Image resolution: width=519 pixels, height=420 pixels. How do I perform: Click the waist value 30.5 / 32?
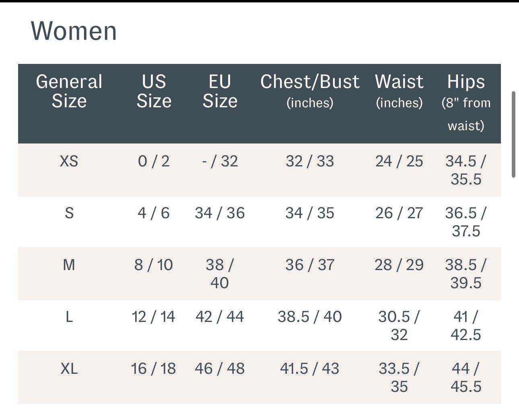[x=399, y=326]
